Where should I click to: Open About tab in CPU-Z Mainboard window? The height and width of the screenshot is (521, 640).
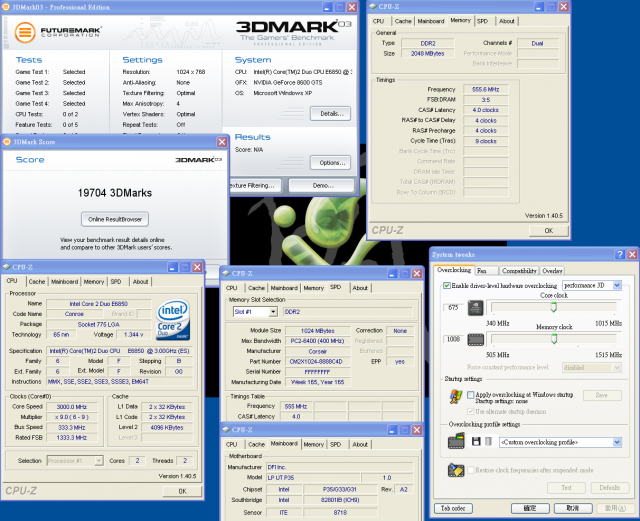click(360, 444)
